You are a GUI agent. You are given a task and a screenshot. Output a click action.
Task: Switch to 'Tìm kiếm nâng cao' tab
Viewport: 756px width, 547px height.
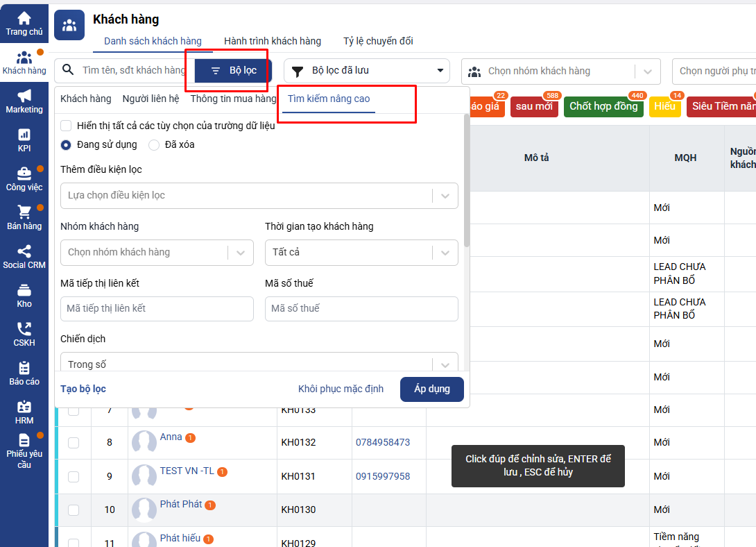(x=329, y=99)
